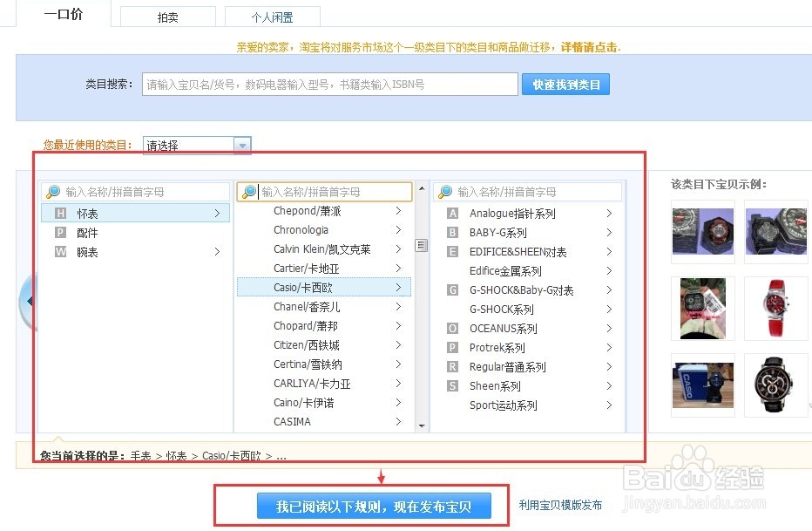812x531 pixels.
Task: Switch to the 一口价 tab
Action: (64, 14)
